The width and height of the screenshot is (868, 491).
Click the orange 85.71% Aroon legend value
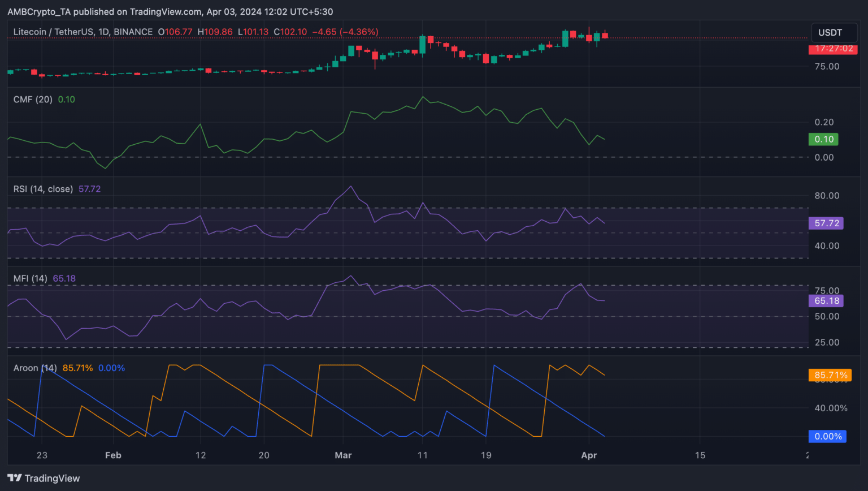77,368
